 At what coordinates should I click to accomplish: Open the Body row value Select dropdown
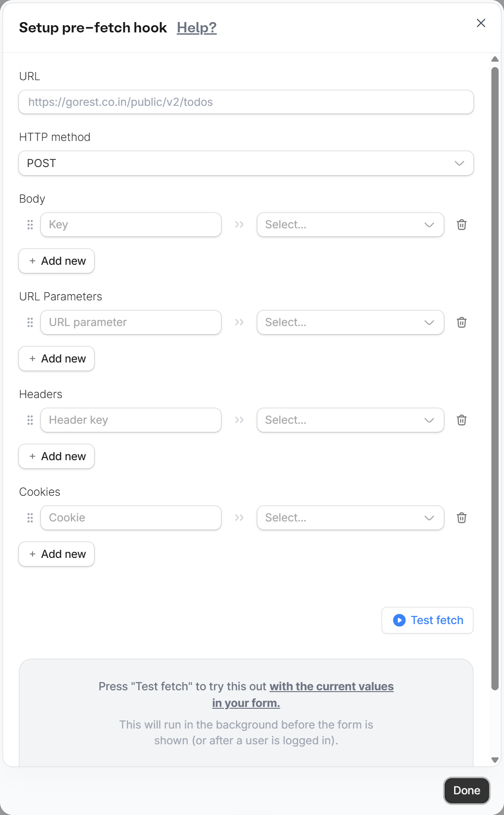351,225
